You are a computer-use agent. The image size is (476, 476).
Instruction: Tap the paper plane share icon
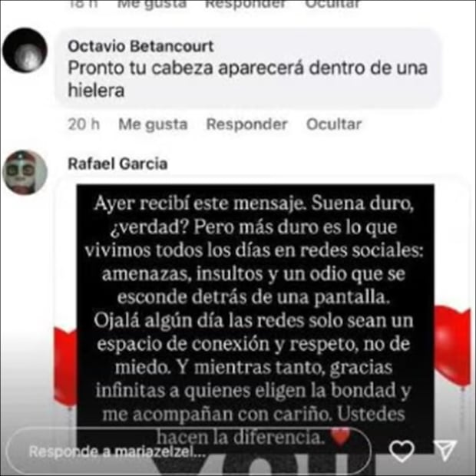pos(445,450)
